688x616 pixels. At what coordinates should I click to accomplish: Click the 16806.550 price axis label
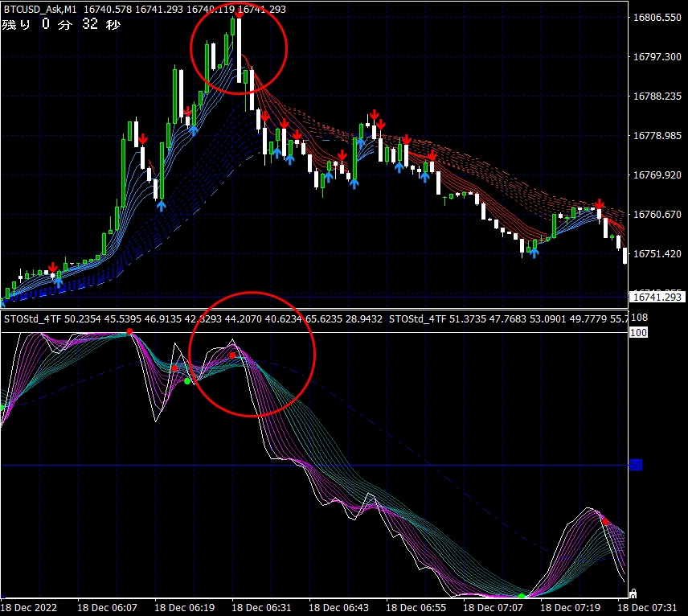point(657,17)
